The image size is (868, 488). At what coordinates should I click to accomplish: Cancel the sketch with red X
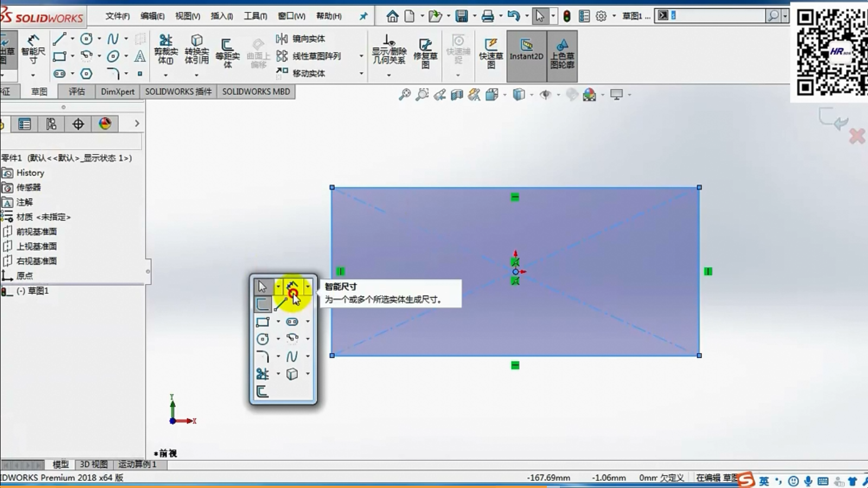pos(857,136)
